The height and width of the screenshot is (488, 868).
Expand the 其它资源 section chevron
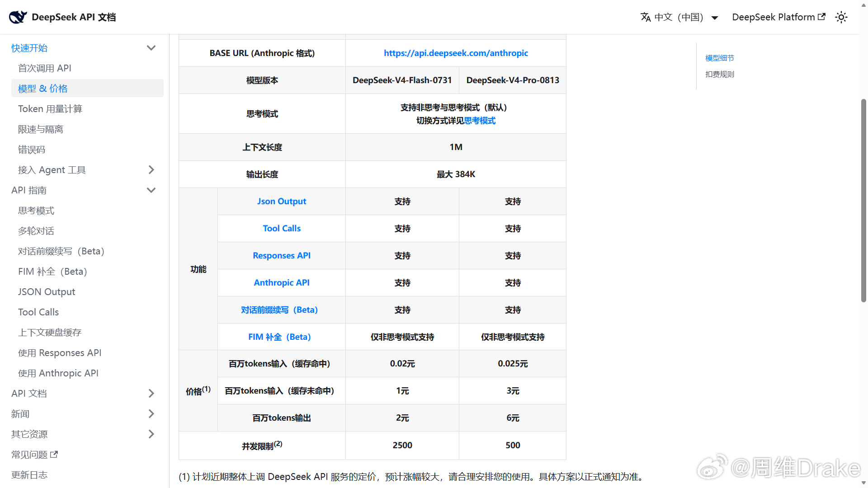tap(151, 434)
